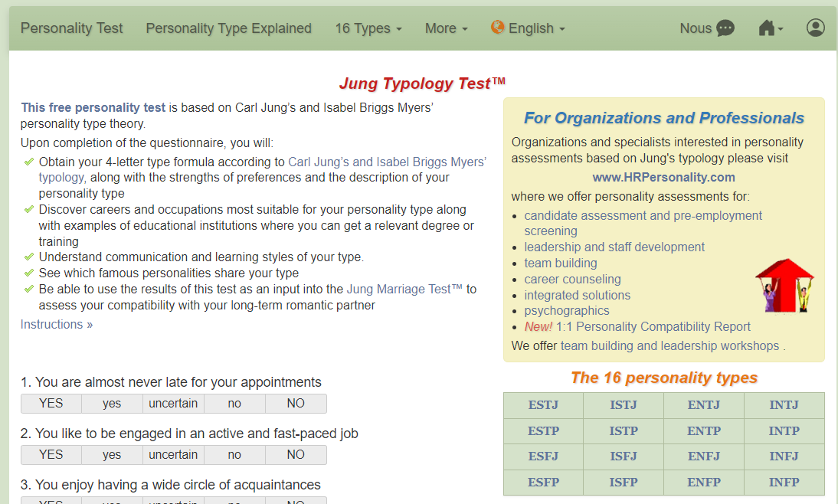Viewport: 838px width, 504px height.
Task: Select the ENTJ personality type cell
Action: coord(704,405)
